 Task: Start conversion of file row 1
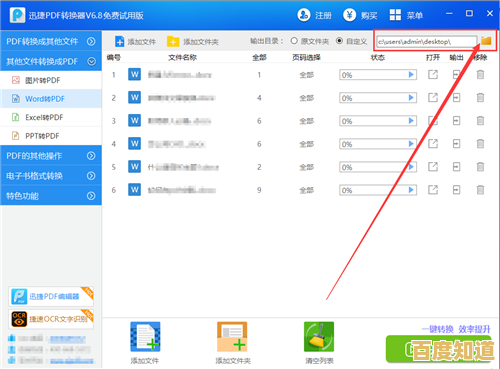pyautogui.click(x=411, y=75)
